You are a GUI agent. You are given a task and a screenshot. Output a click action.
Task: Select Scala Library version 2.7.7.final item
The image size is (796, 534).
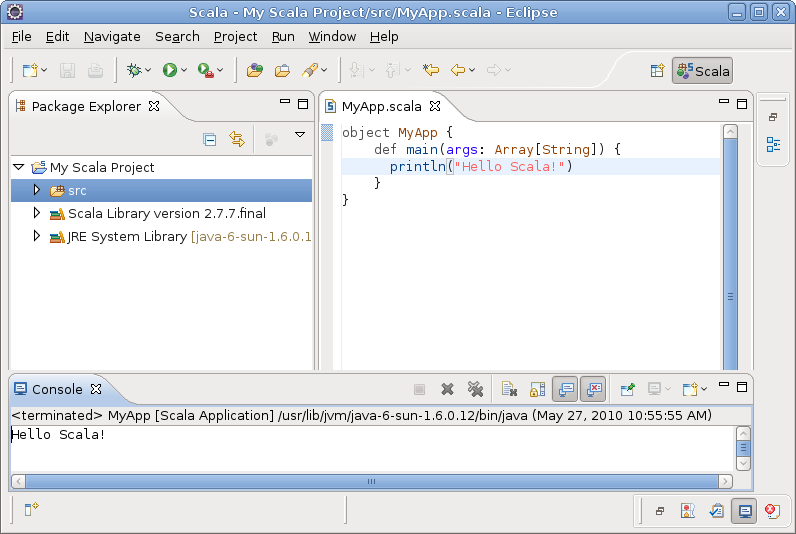pos(167,213)
